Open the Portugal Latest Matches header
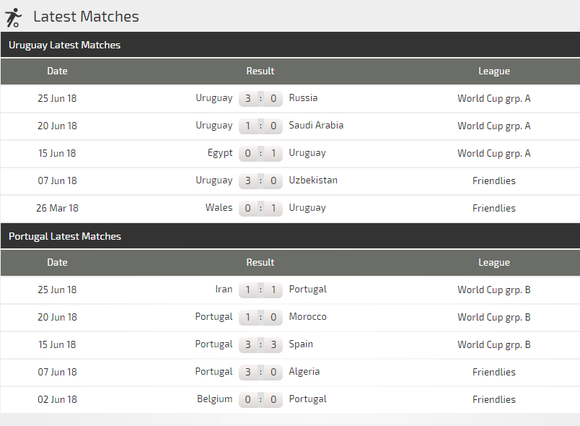Viewport: 580px width, 426px height. pyautogui.click(x=290, y=236)
